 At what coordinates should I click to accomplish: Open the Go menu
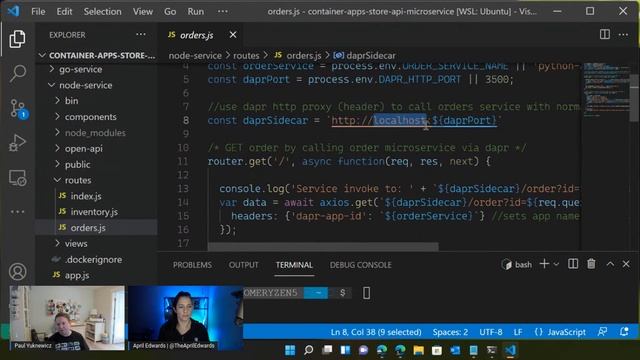coord(170,11)
